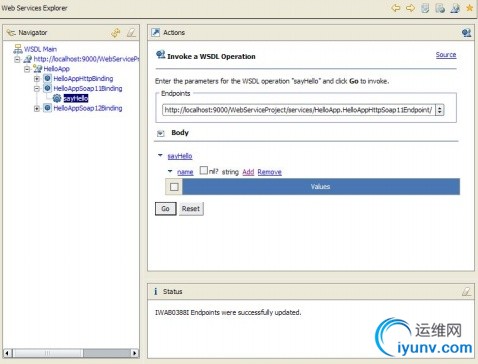Open the WSDL page icon
The image size is (478, 364).
coord(455,8)
